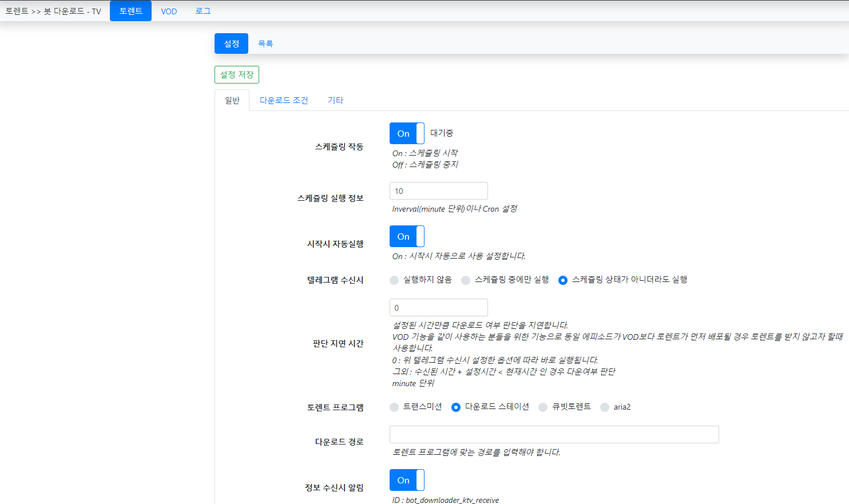This screenshot has width=849, height=504.
Task: Toggle the 정보 수신시 알림 switch
Action: coord(407,480)
